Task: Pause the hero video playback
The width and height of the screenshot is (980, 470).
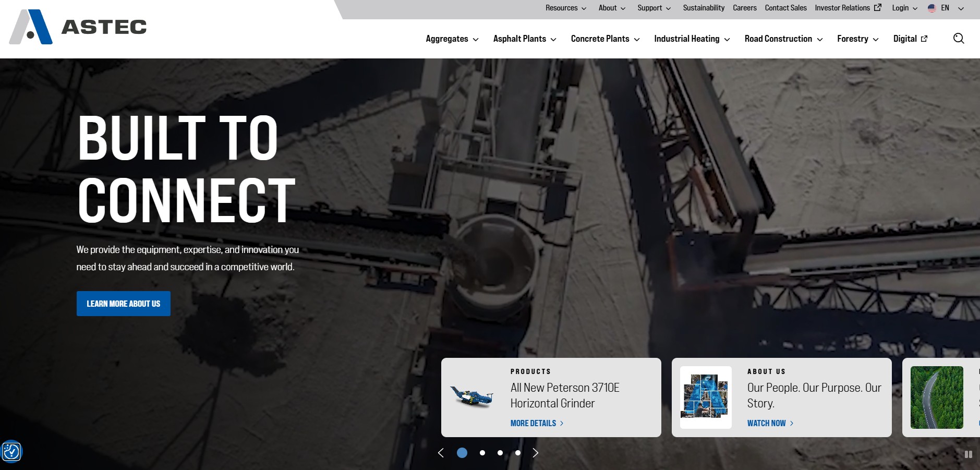Action: pos(968,454)
